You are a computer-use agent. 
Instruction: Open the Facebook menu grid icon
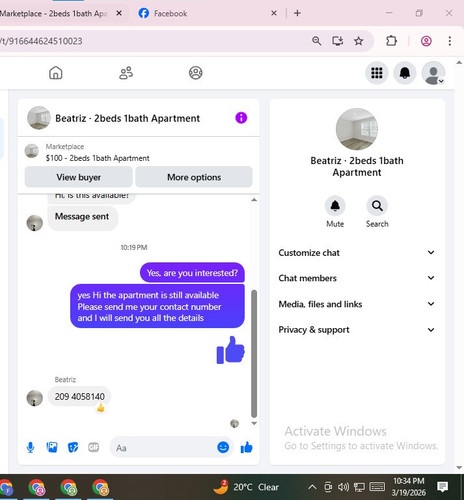(x=377, y=73)
